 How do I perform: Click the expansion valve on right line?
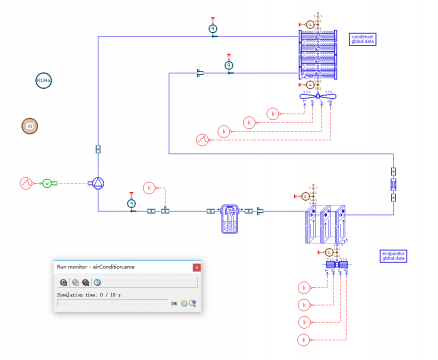(x=393, y=184)
